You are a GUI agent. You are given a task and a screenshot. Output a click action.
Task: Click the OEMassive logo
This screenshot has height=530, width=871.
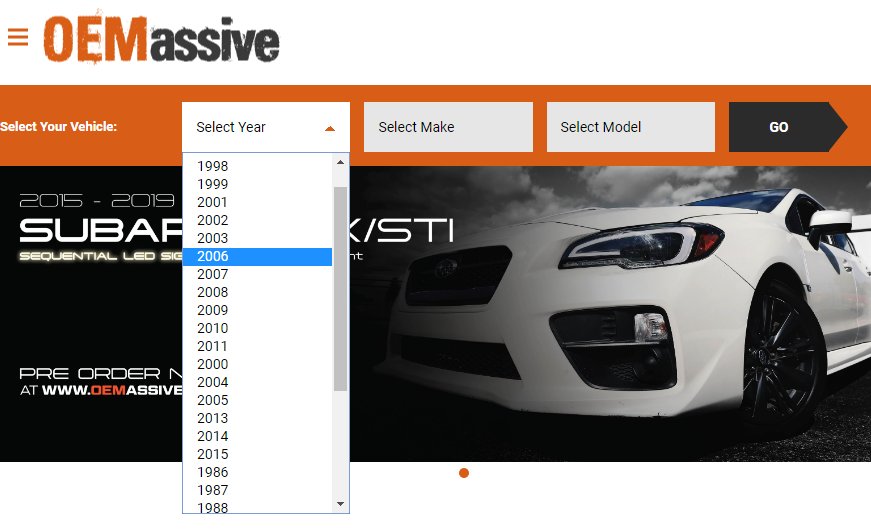pyautogui.click(x=161, y=39)
